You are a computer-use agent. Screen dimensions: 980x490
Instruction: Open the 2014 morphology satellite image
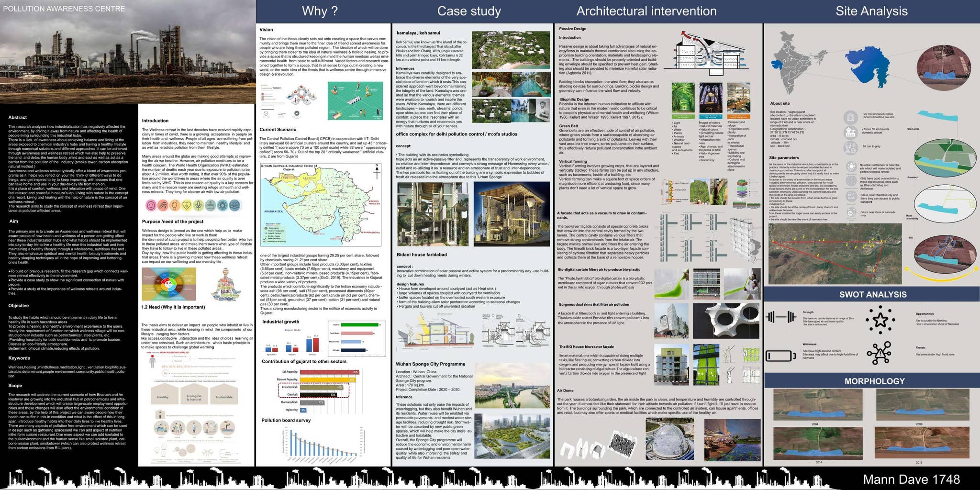coord(818,443)
